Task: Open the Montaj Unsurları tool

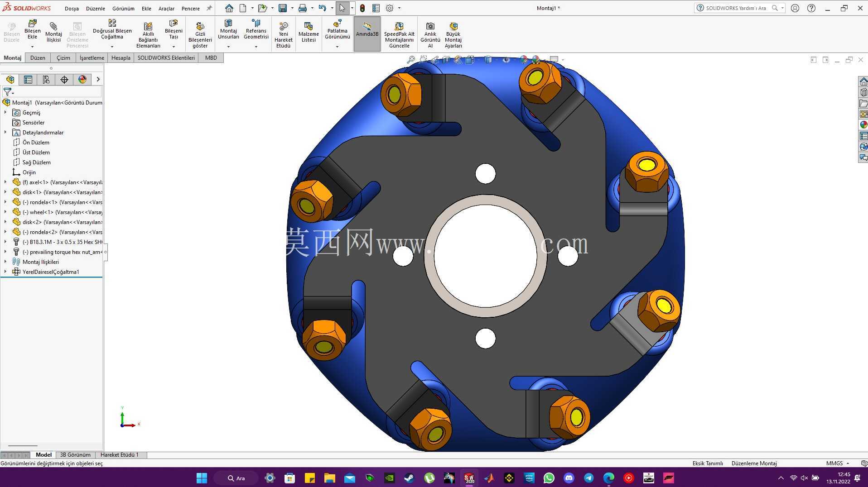Action: coord(228,30)
